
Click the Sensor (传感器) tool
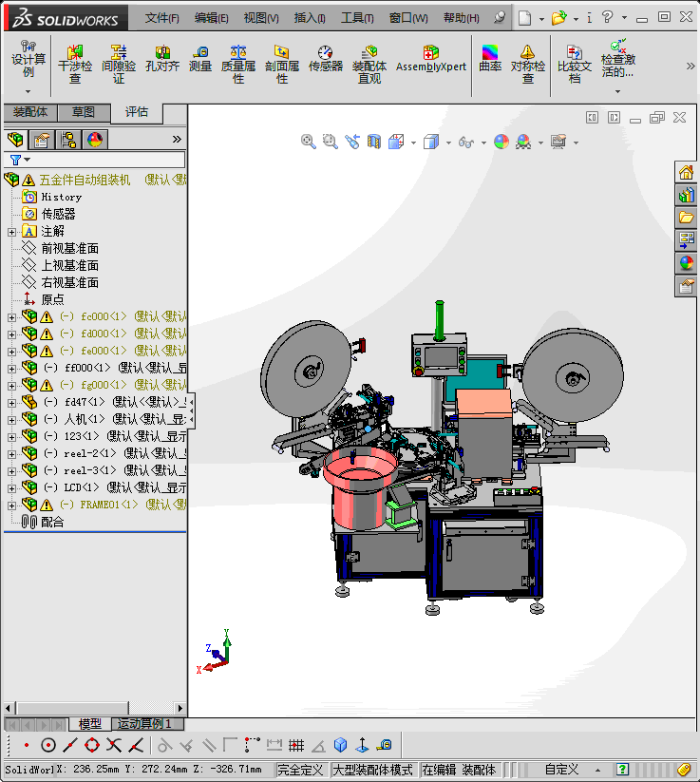326,59
